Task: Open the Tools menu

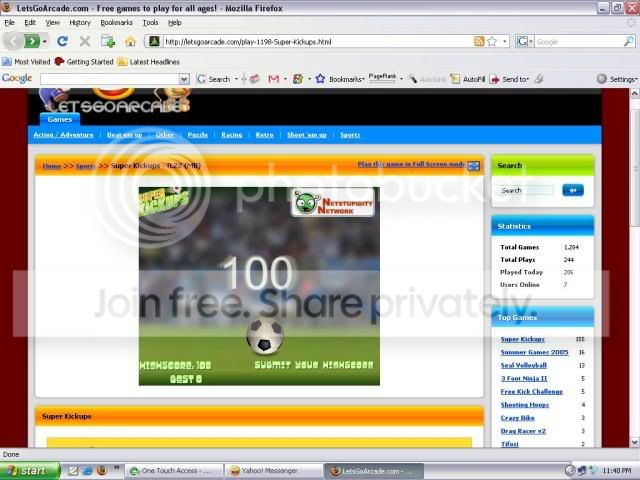Action: point(150,22)
